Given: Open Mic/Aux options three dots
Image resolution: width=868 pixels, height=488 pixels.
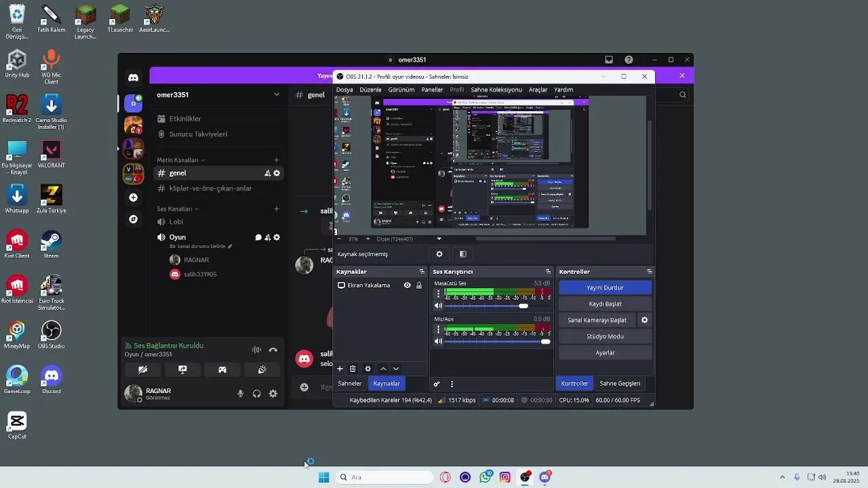Looking at the screenshot, I should tap(438, 329).
